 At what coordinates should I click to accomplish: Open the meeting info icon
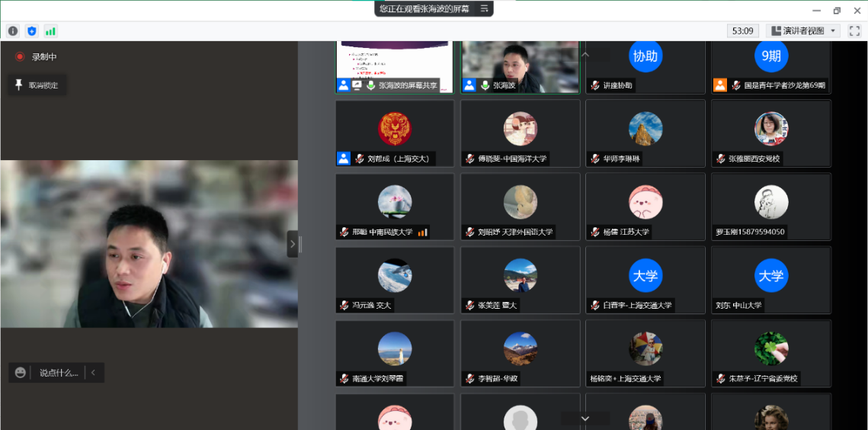tap(13, 31)
